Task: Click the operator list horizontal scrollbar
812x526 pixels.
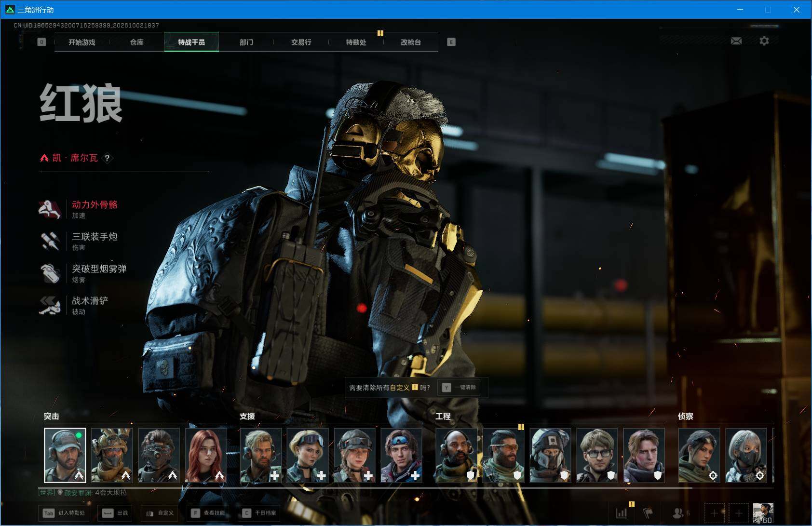Action: coord(365,487)
